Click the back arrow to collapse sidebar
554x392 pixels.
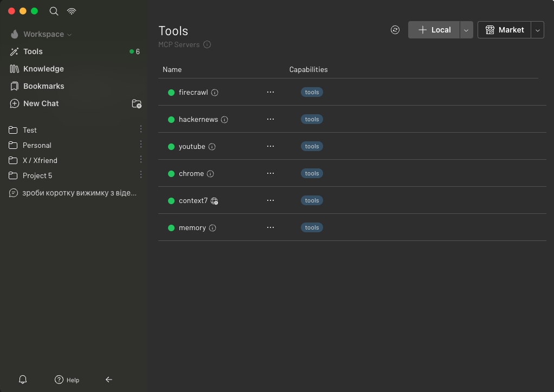coord(109,380)
